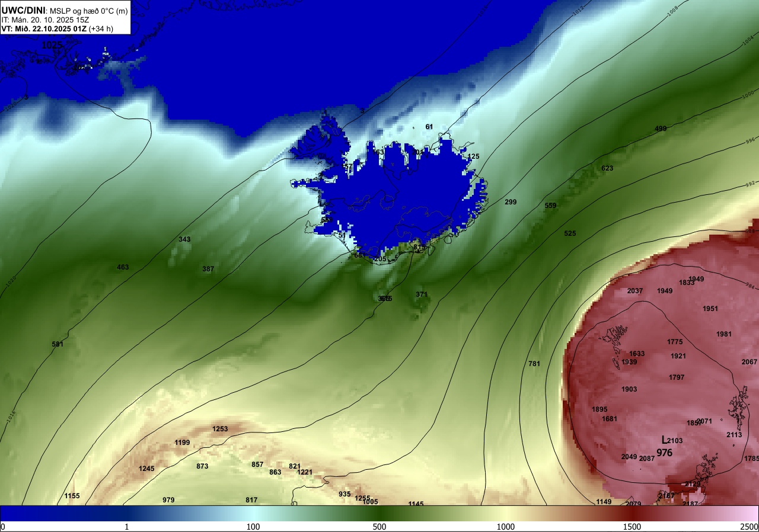Click the 1245 height value
This screenshot has height=532, width=759.
146,469
